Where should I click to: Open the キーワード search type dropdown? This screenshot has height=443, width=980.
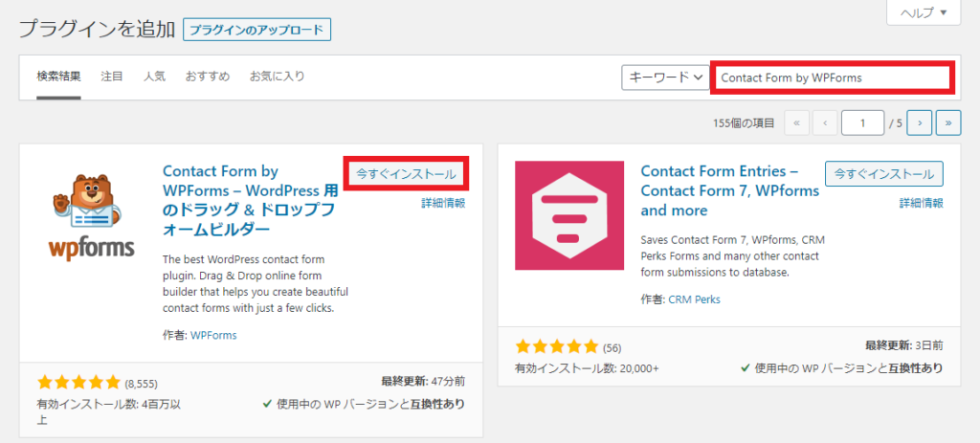pos(665,78)
